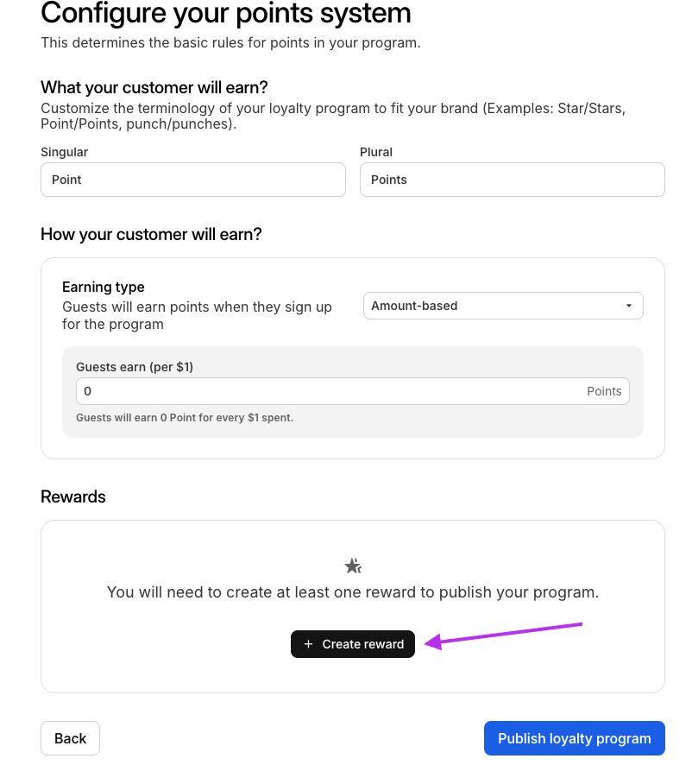Click the Singular field label
Image resolution: width=692 pixels, height=784 pixels.
pos(64,152)
